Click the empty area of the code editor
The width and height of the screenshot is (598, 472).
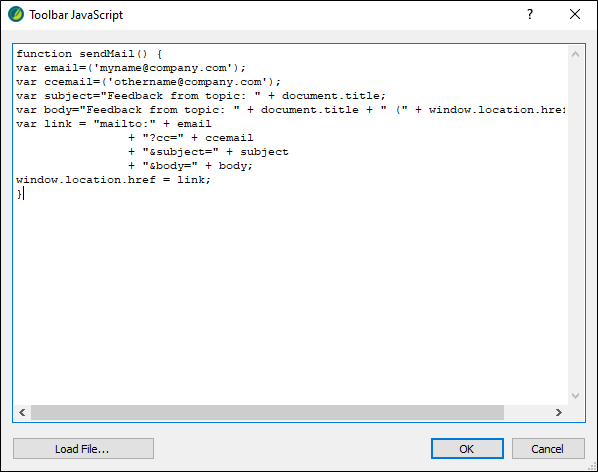[290, 297]
